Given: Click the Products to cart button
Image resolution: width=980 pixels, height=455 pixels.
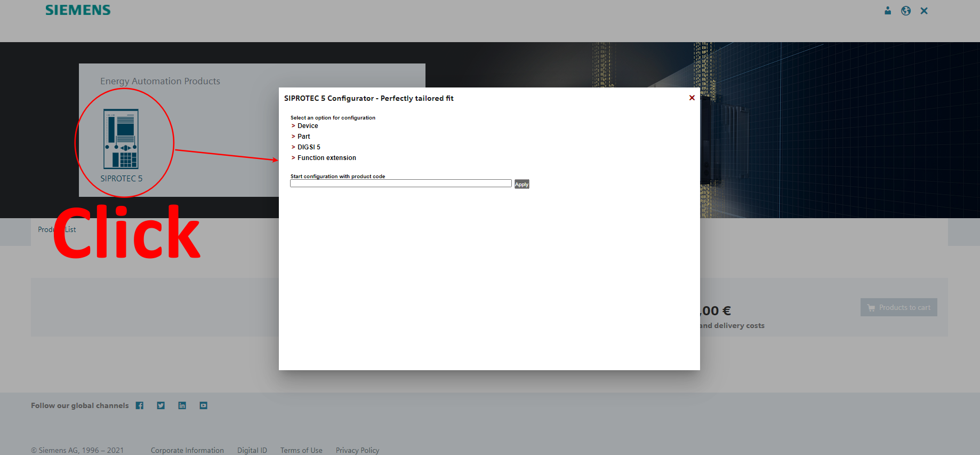Looking at the screenshot, I should [x=899, y=307].
